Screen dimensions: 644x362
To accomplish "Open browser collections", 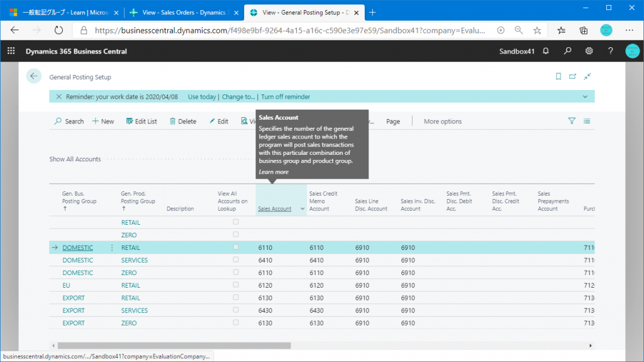I will 584,30.
